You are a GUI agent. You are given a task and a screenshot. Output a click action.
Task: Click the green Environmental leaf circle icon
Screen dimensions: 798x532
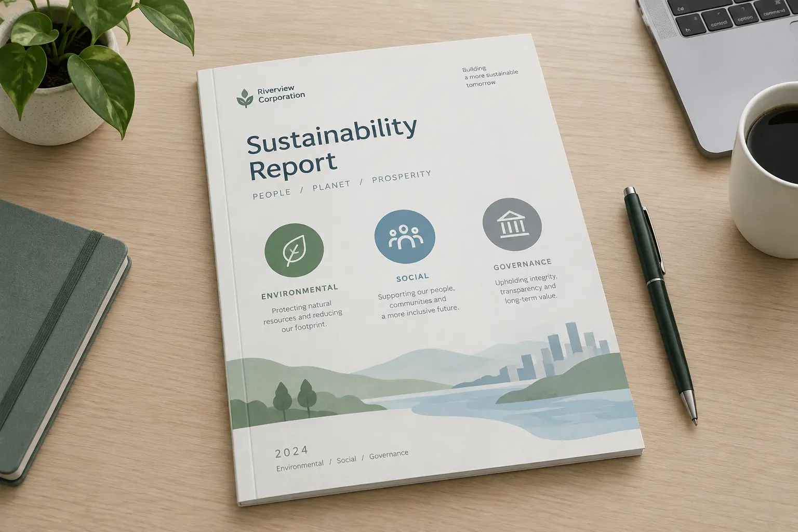[x=294, y=250]
